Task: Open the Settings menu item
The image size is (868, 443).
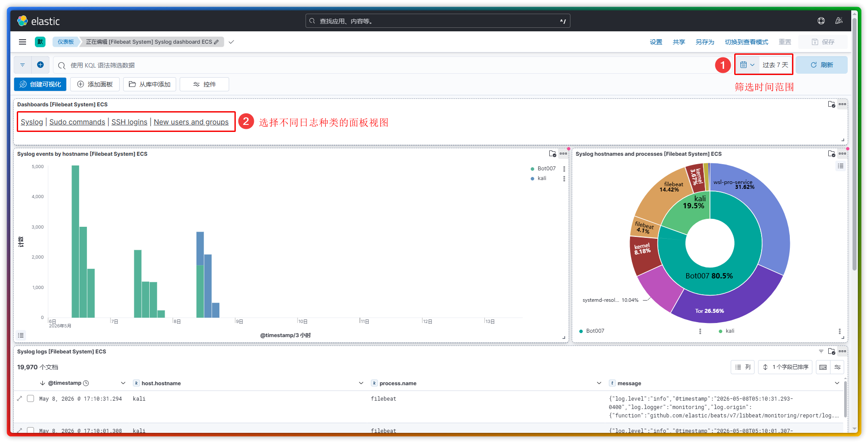Action: [x=656, y=42]
